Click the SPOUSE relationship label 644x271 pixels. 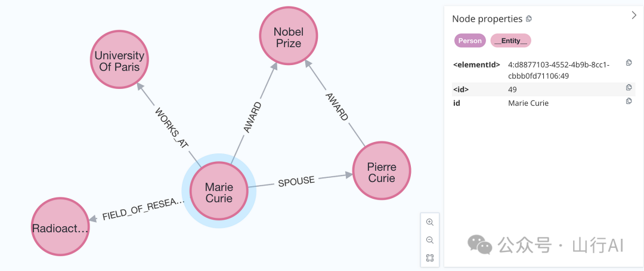tap(296, 181)
